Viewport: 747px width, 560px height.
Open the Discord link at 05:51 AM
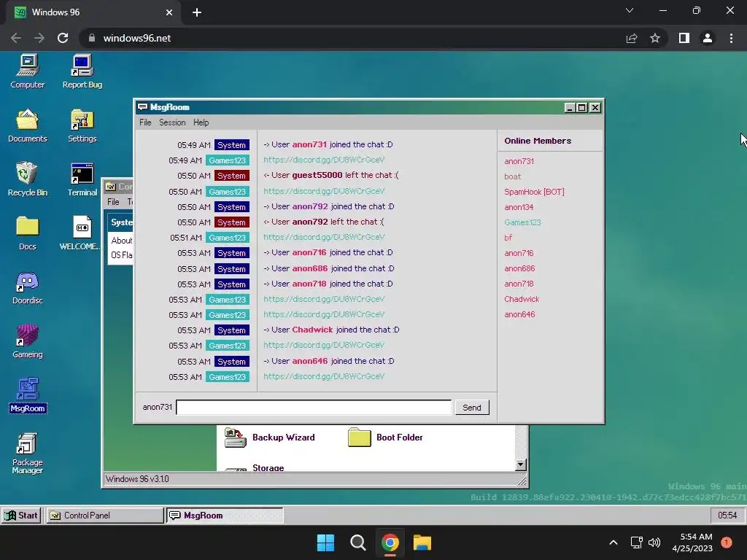point(324,237)
